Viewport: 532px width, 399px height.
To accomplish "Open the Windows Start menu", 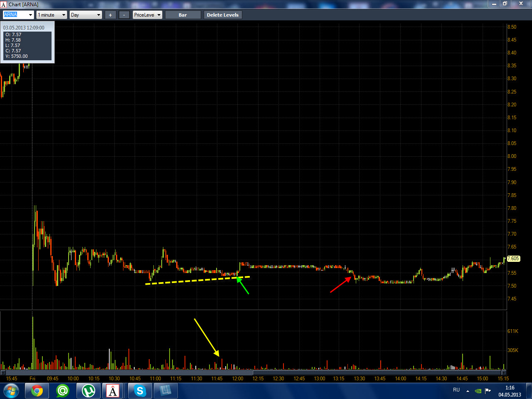I will pyautogui.click(x=11, y=391).
